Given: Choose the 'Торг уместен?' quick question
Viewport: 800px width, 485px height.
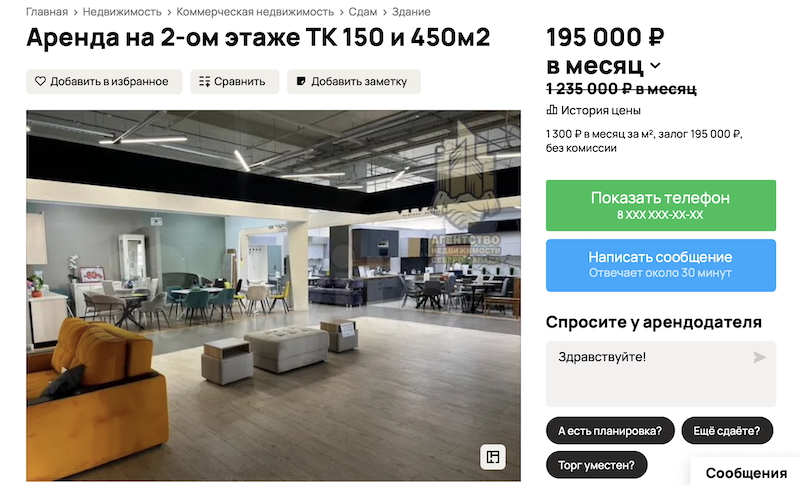Looking at the screenshot, I should point(596,465).
